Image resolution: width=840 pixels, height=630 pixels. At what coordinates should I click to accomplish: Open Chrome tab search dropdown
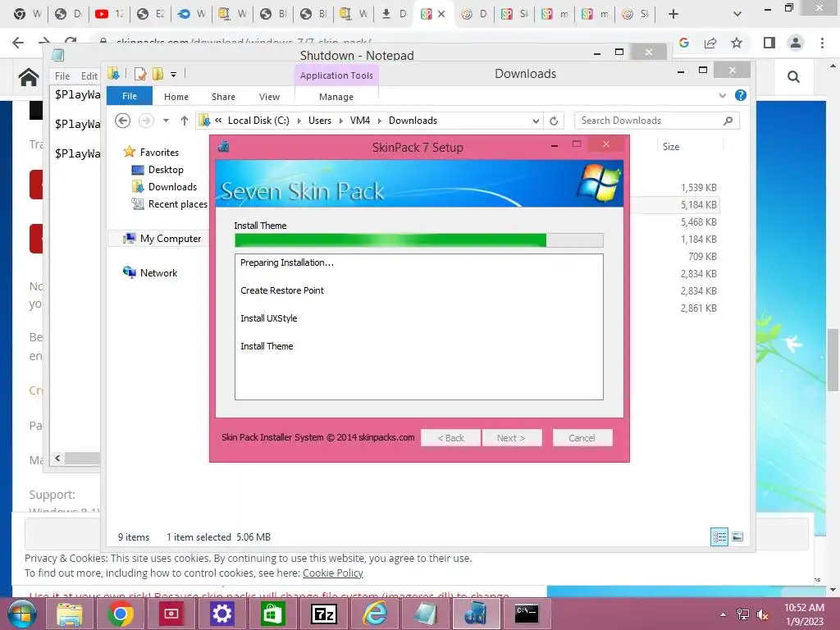point(737,14)
